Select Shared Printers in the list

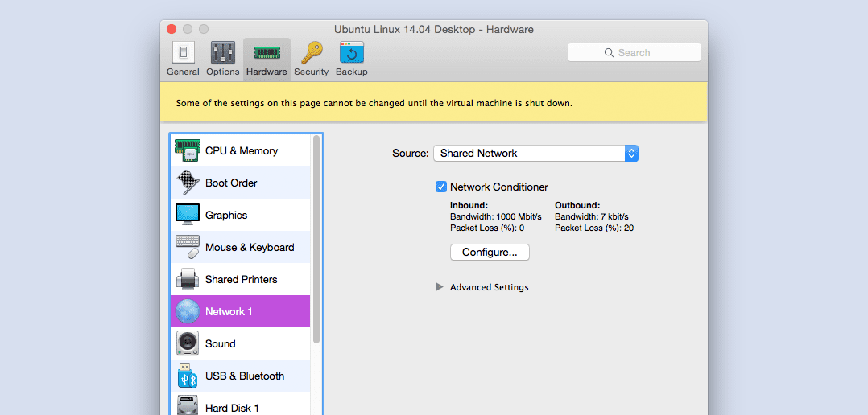click(x=240, y=279)
